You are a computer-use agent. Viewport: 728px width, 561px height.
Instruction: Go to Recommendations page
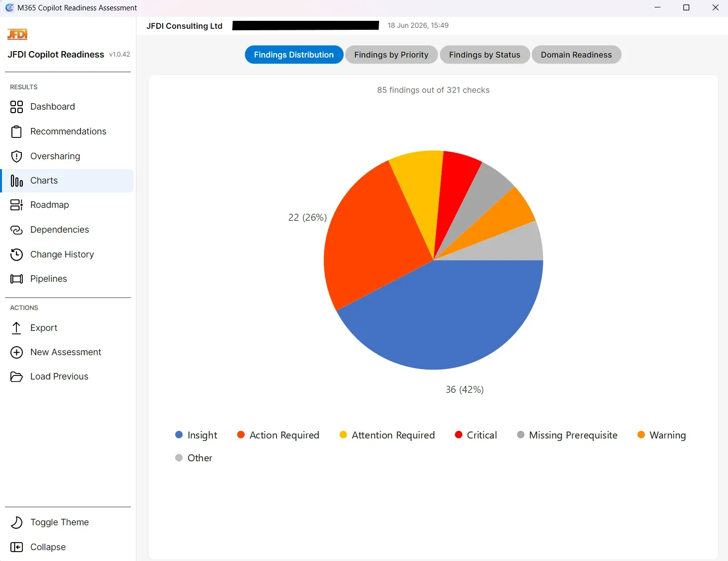pyautogui.click(x=68, y=131)
